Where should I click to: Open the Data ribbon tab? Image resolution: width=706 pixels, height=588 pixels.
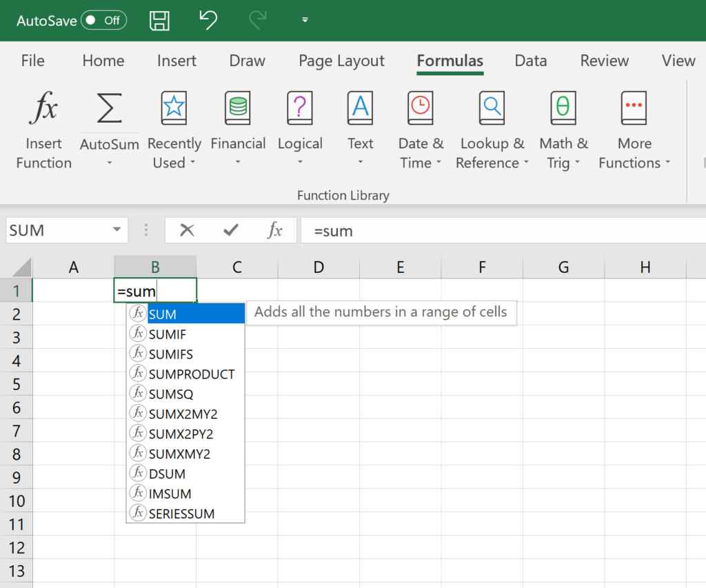(530, 61)
